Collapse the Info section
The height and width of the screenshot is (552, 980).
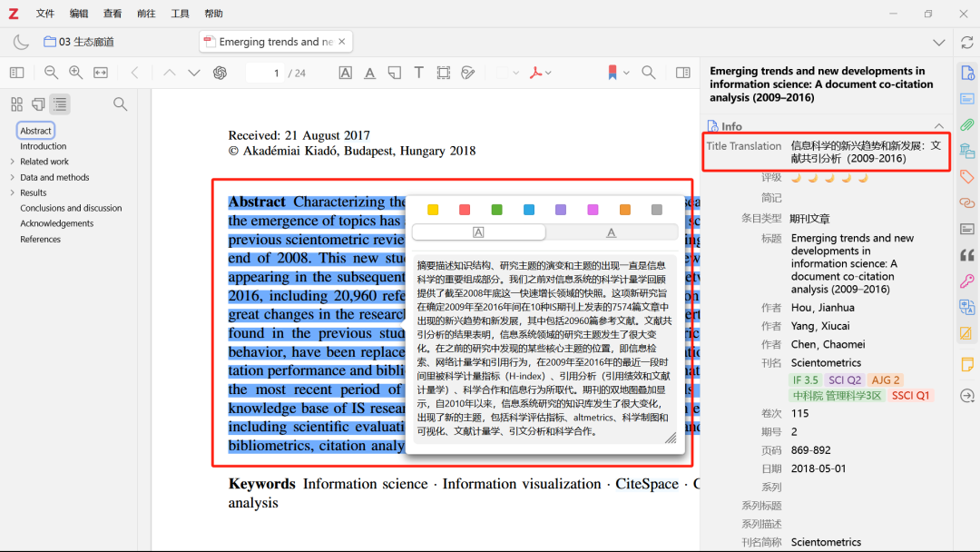pos(938,126)
